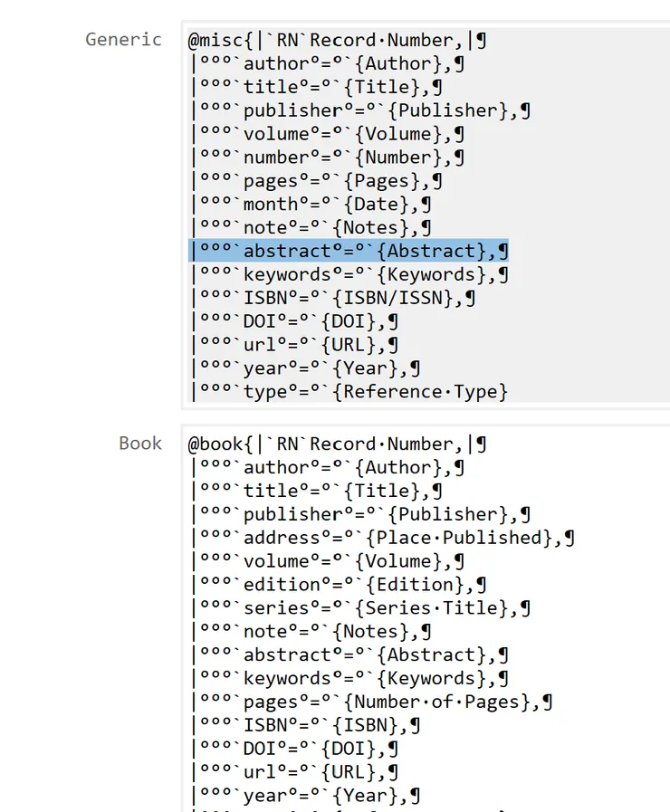
Task: Click the highlighted abstract = {Abstract} line
Action: tap(349, 251)
